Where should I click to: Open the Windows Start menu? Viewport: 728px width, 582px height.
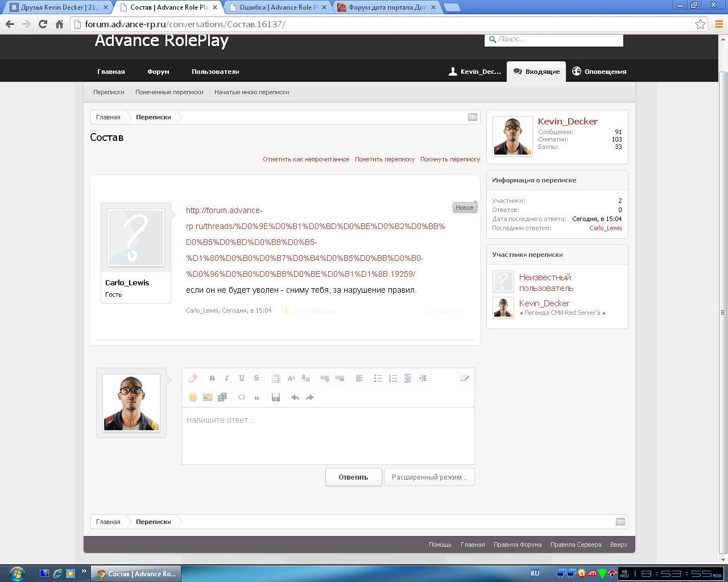(x=16, y=573)
